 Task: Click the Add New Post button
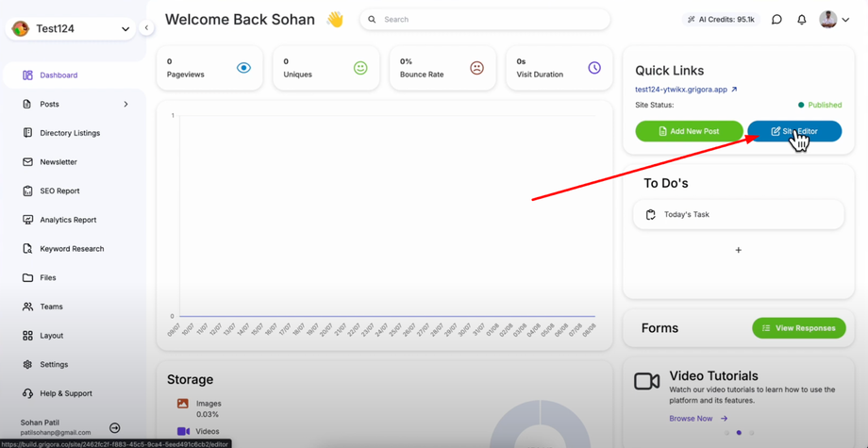tap(689, 131)
